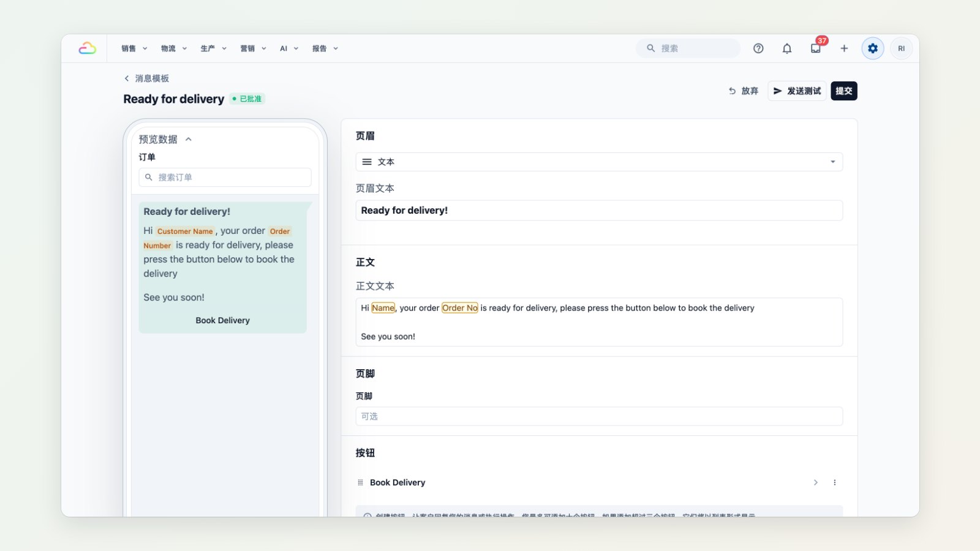Viewport: 980px width, 551px height.
Task: Click the 放弃 discard button
Action: point(744,91)
